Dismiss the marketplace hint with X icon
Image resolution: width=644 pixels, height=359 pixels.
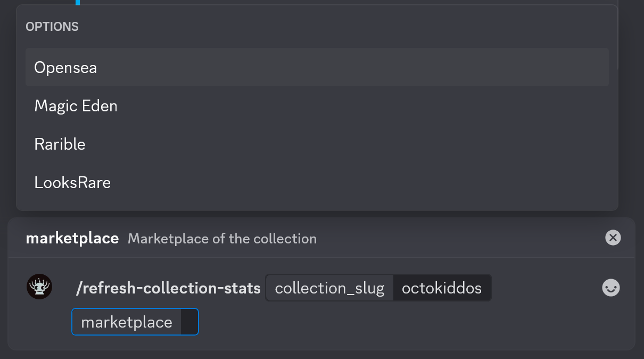pos(613,238)
